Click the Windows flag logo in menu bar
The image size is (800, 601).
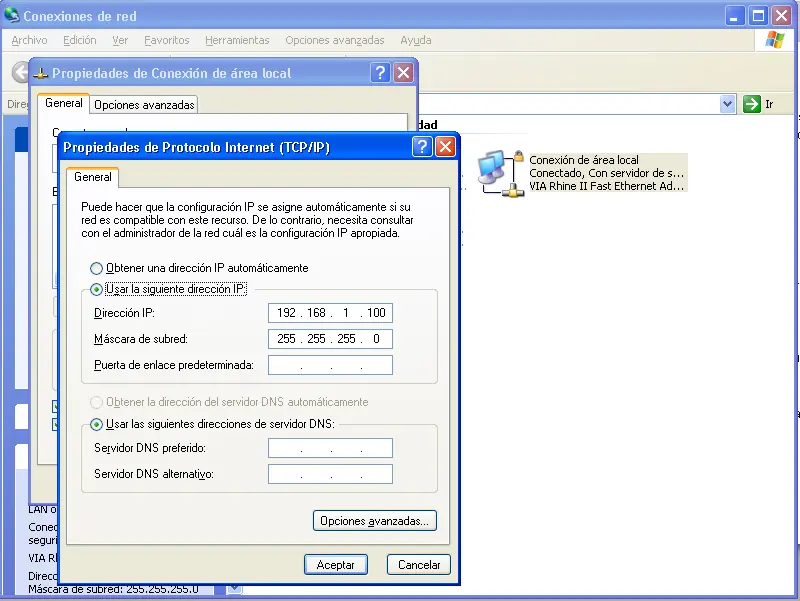[774, 40]
